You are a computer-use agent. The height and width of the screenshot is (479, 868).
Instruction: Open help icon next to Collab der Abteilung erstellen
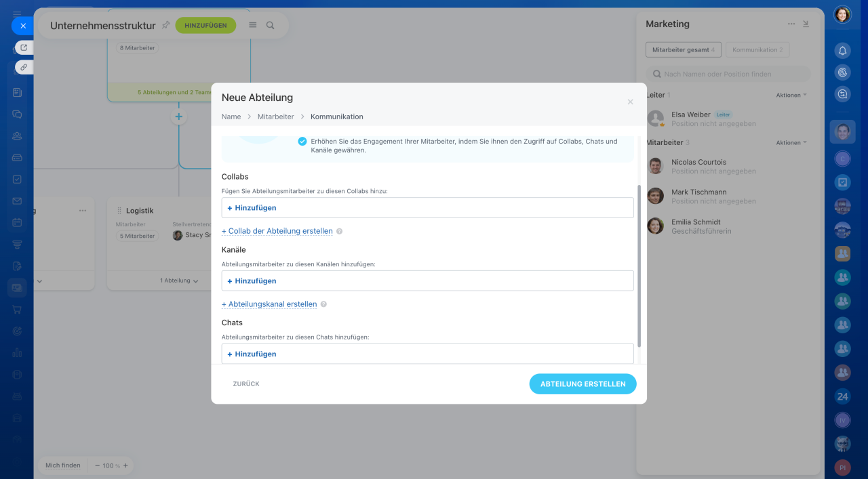point(340,231)
